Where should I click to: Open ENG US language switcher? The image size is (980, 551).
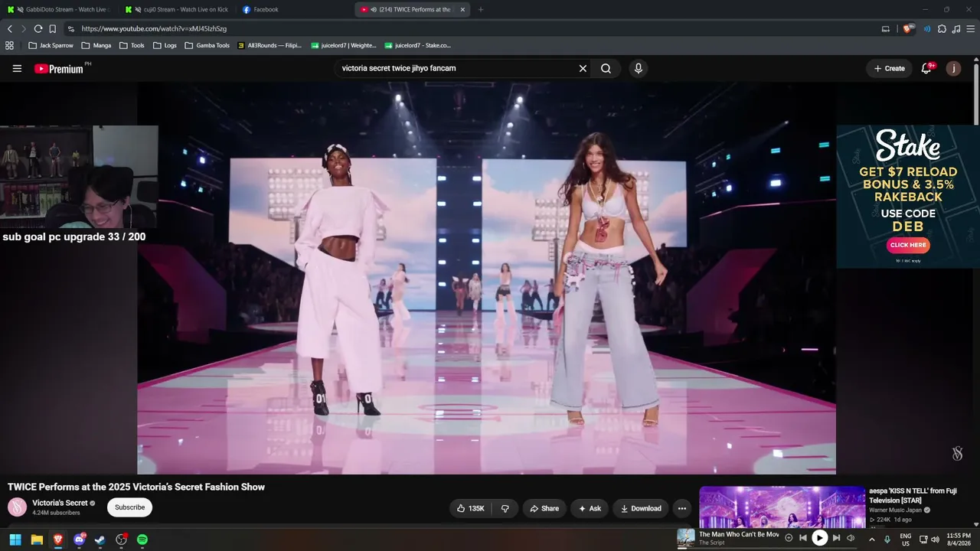pyautogui.click(x=906, y=540)
